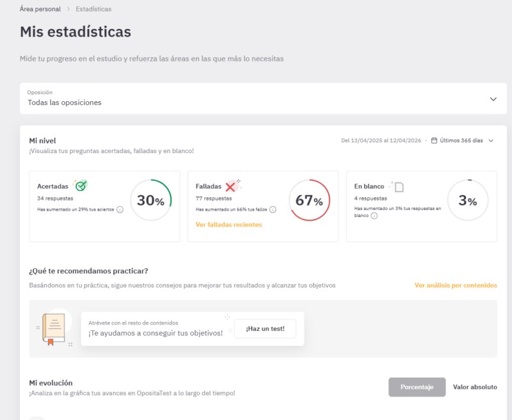Switch chart to Valor absoluto view
512x420 pixels.
coord(474,387)
